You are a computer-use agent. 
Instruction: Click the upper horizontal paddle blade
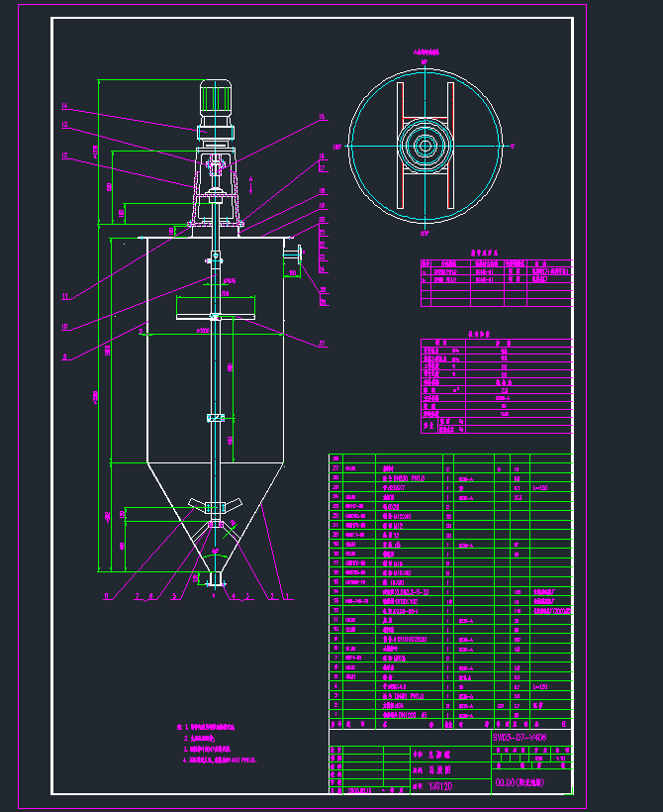(215, 318)
